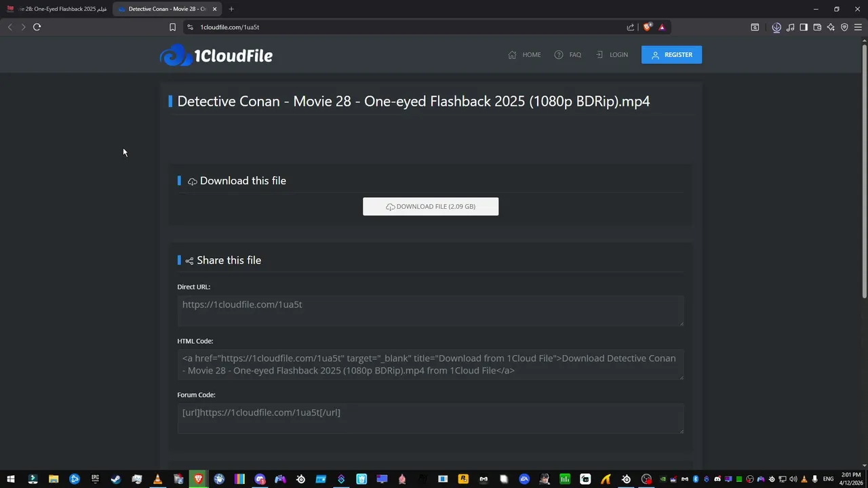Open Leo AI sparkle icon

point(831,27)
